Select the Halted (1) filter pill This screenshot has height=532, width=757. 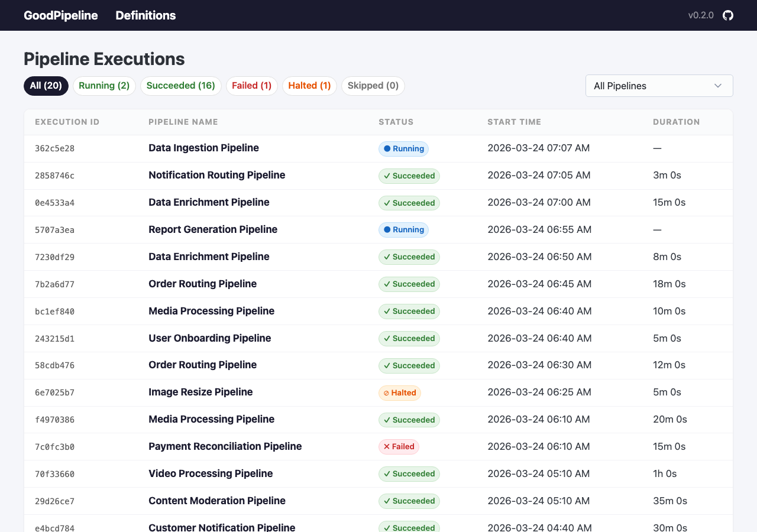(309, 86)
